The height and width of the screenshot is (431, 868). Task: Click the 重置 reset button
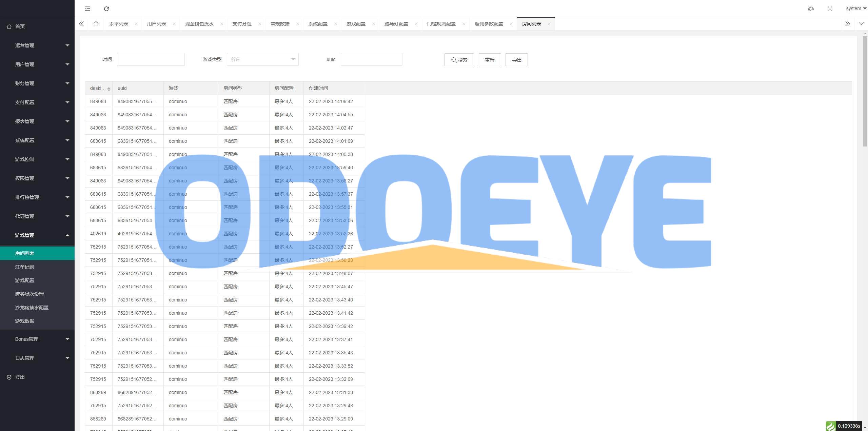click(x=490, y=60)
